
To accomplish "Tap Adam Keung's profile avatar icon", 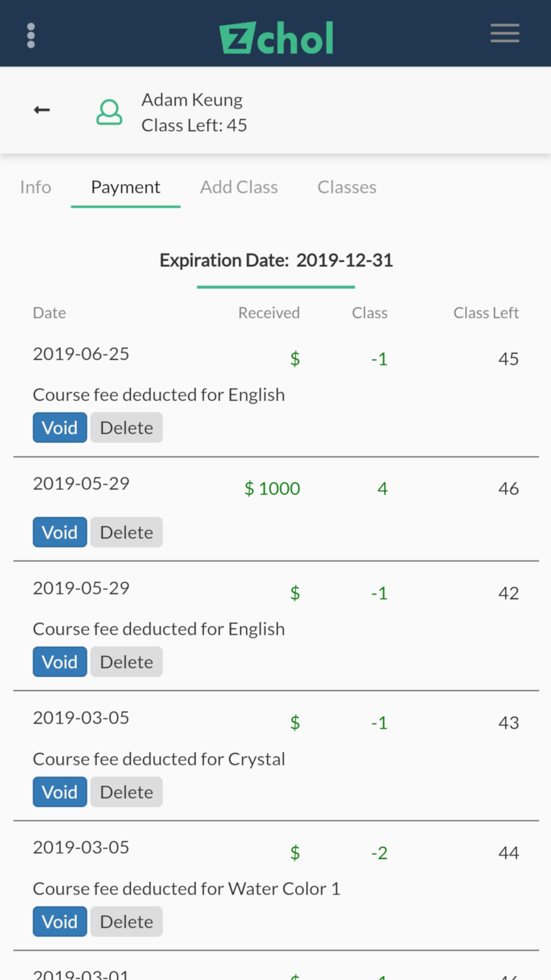I will 109,112.
